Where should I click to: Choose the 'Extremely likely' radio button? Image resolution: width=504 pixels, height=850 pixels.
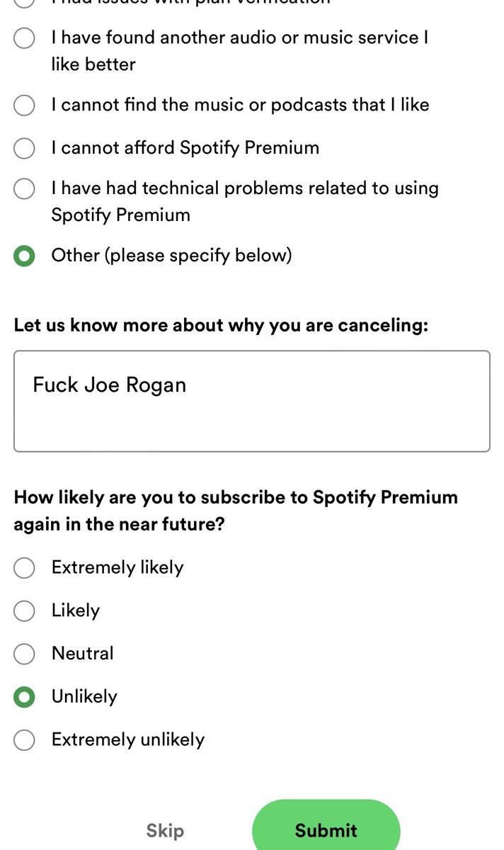[24, 567]
